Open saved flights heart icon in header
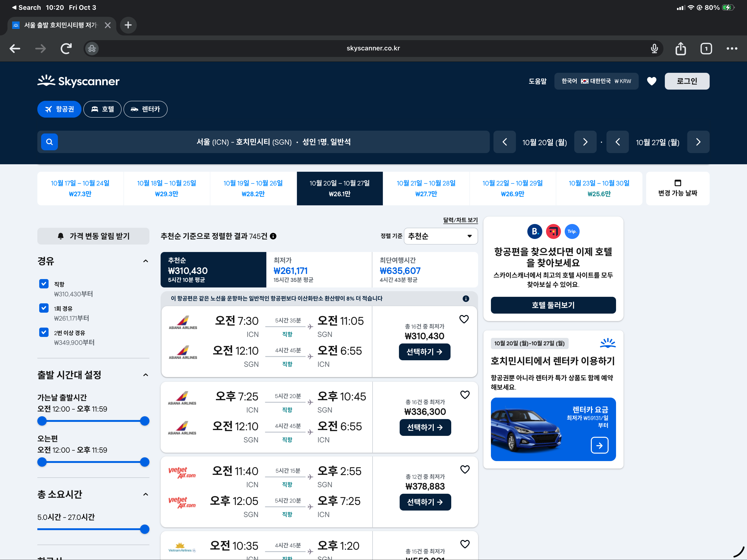747x560 pixels. tap(652, 81)
